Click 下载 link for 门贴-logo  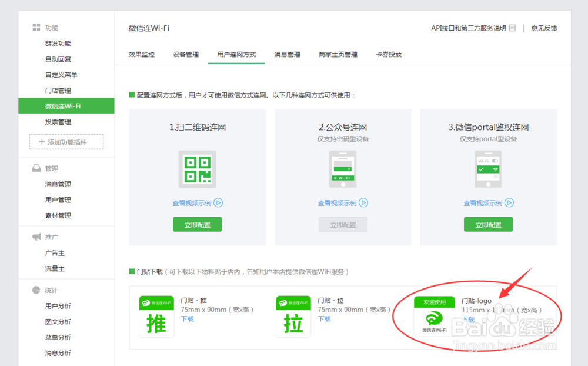pos(468,320)
